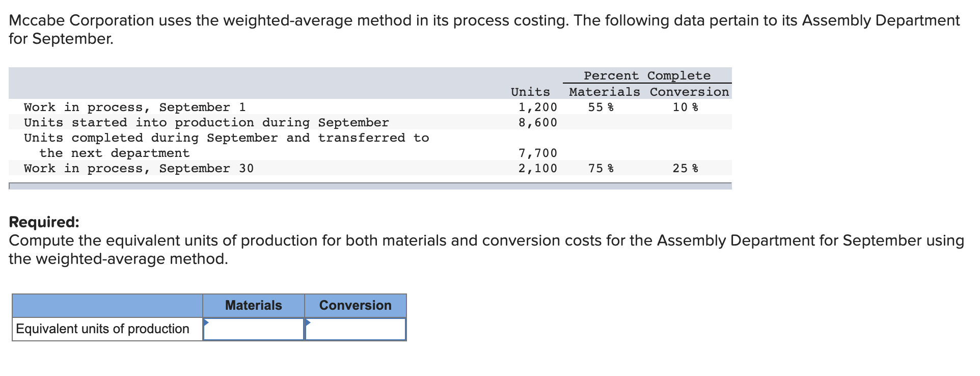This screenshot has width=980, height=376.
Task: Click the 'the next department' row text
Action: (115, 153)
